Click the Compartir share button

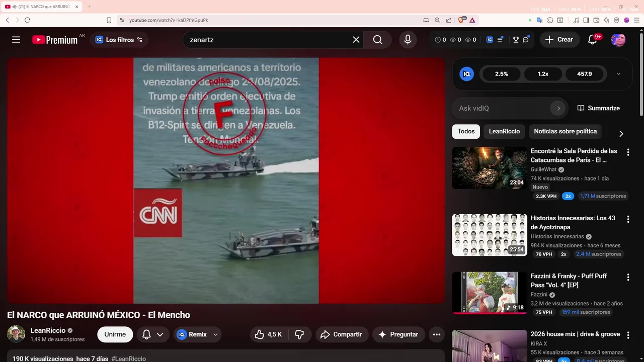tap(342, 334)
